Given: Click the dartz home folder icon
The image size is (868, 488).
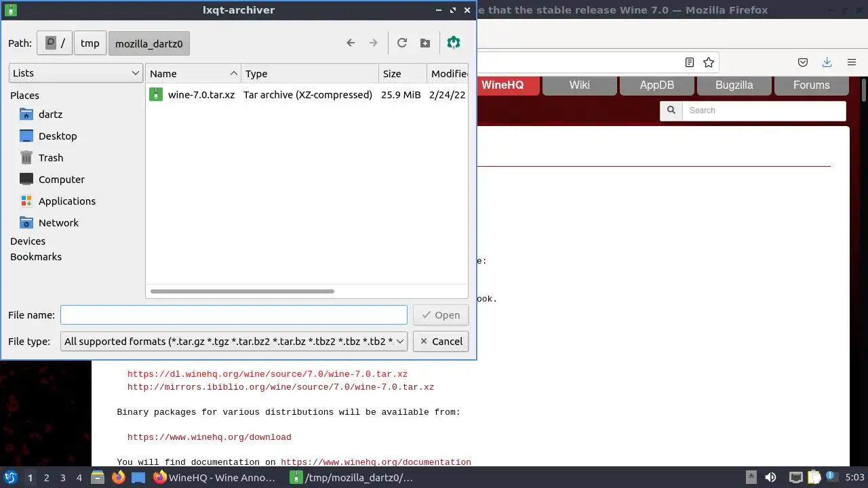Looking at the screenshot, I should point(26,114).
